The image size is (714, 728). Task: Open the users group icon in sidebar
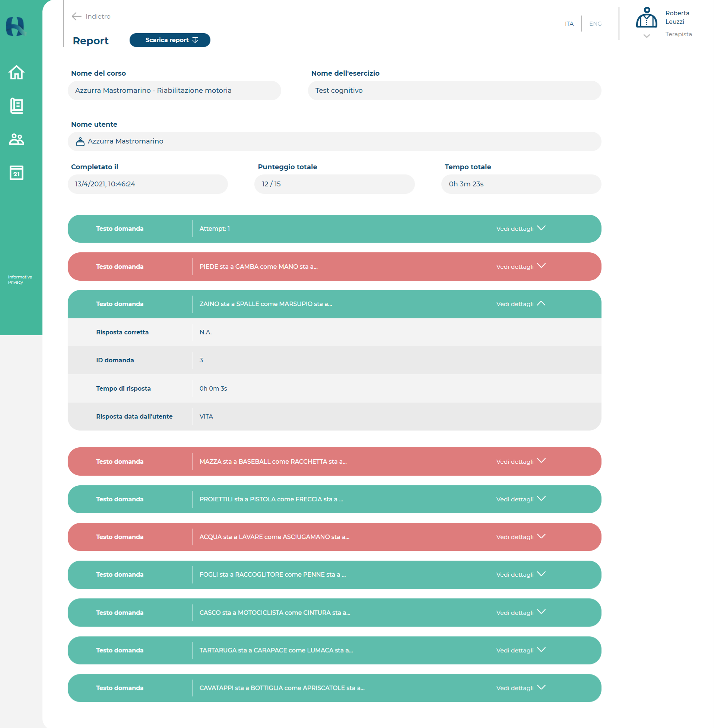coord(16,139)
